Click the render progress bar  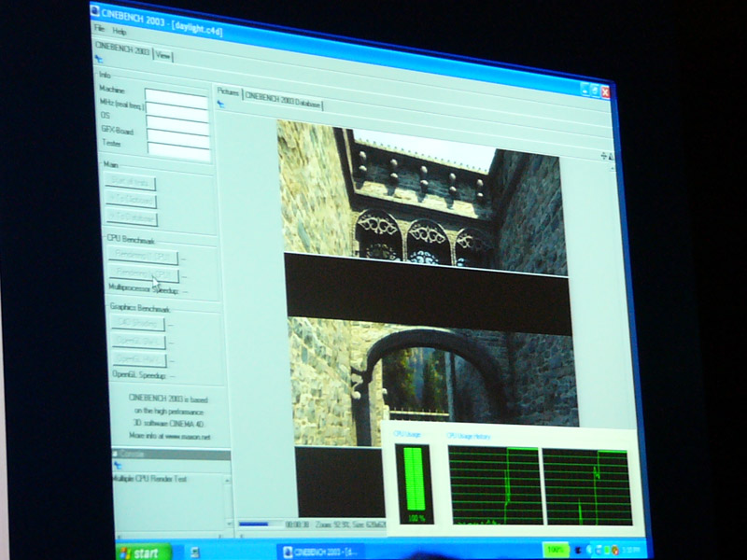(x=260, y=524)
